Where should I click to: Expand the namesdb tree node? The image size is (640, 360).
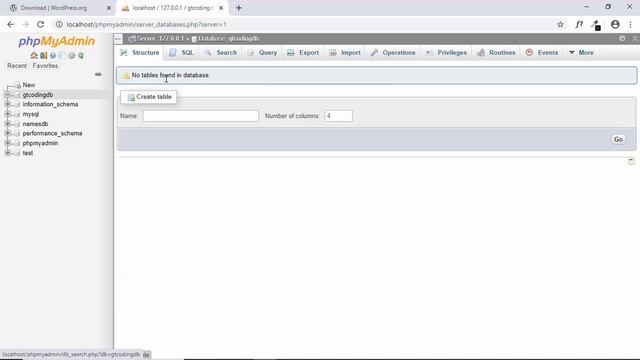pos(7,124)
